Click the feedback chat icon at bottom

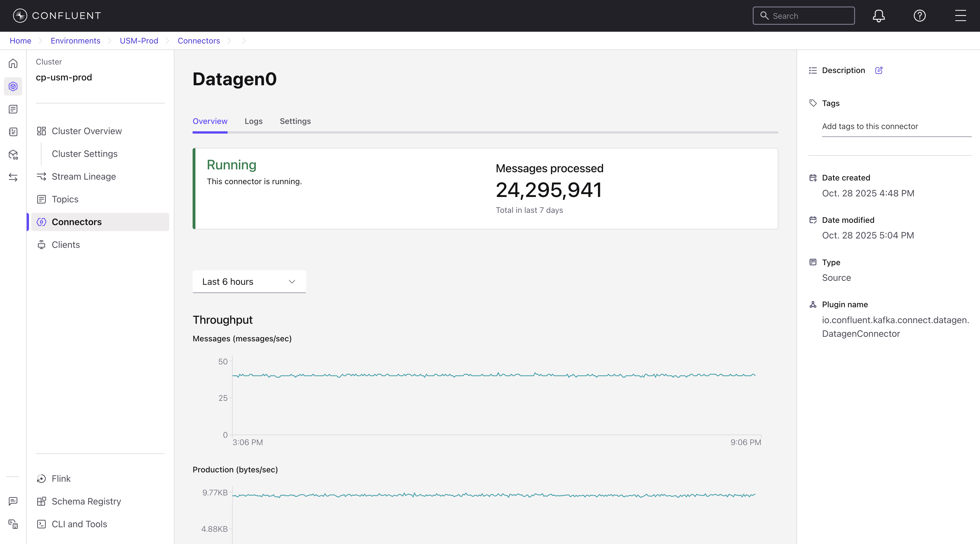(13, 501)
